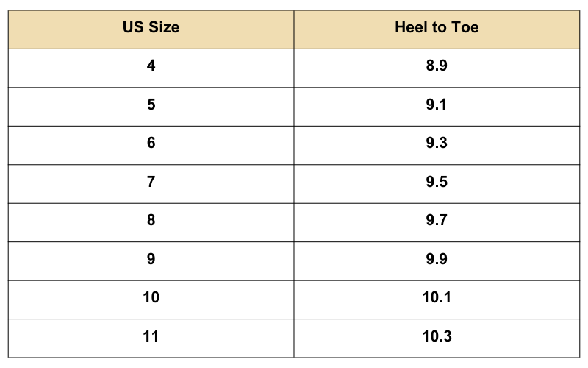Select the 10.1 measurement cell
This screenshot has height=368, width=588.
(x=437, y=297)
